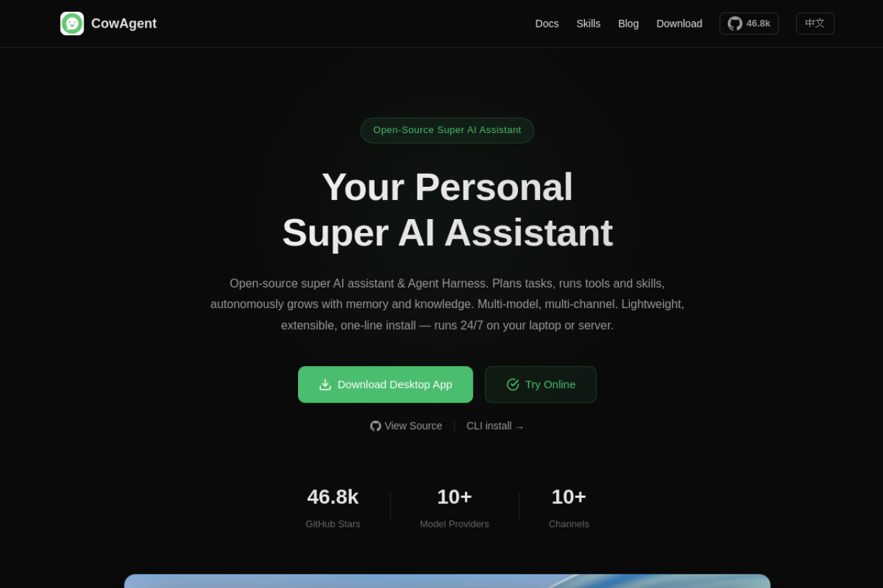Screen dimensions: 883x588
Task: Click the Download Desktop App button
Action: coord(386,385)
